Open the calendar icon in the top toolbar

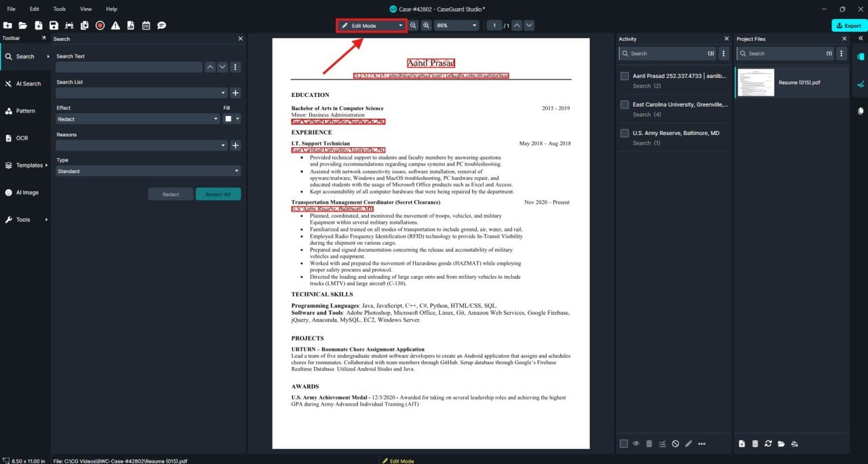[146, 25]
